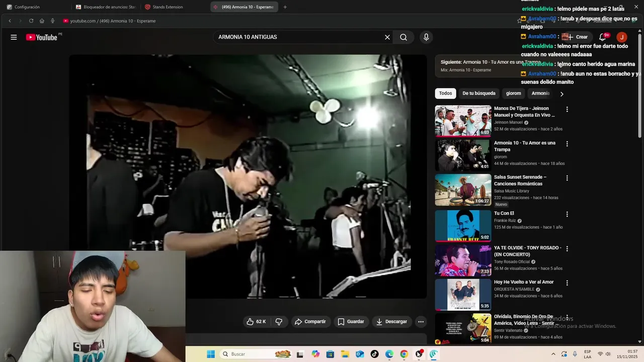Open the Tu Con El thumbnail

463,226
